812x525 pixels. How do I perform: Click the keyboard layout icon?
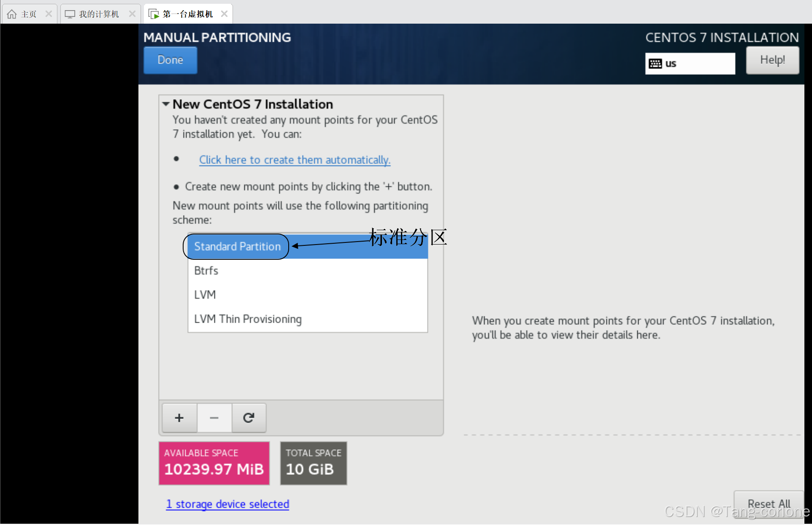click(655, 64)
